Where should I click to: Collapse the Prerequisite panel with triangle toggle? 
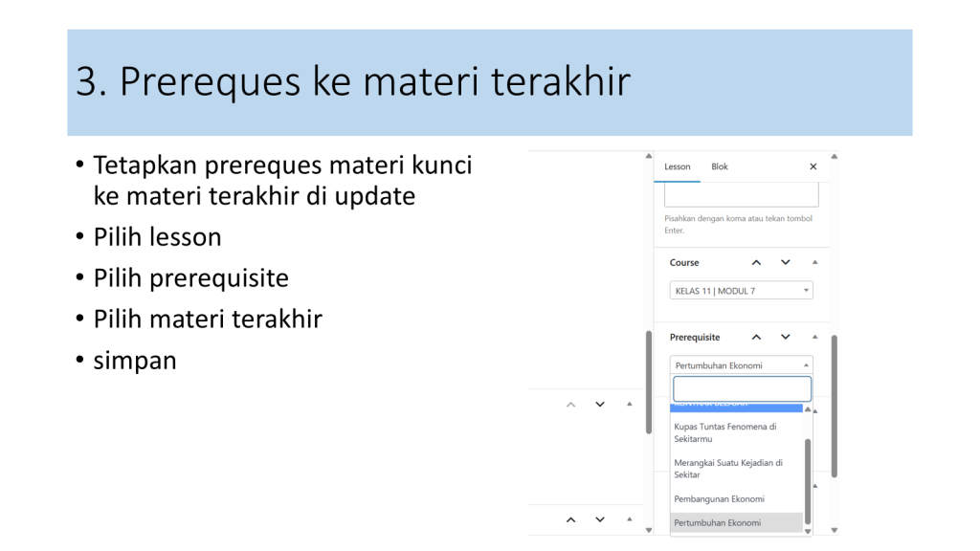pos(814,337)
